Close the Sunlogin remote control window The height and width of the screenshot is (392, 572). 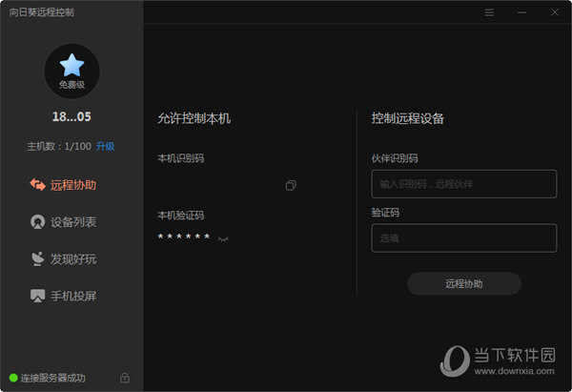coord(555,12)
